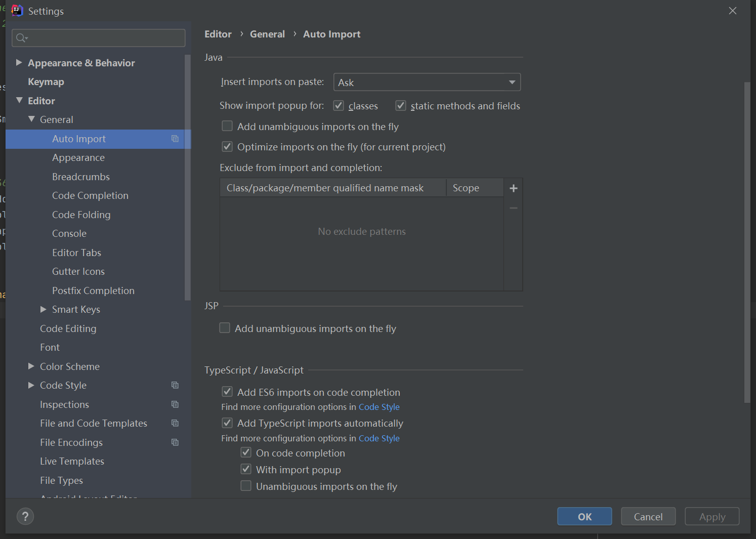Open File and Code Templates page
The image size is (756, 539).
[94, 423]
